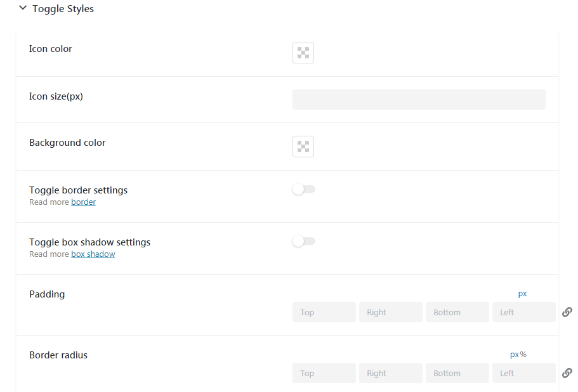Viewport: 578px width, 392px height.
Task: Click the Border radius Bottom input field
Action: [x=457, y=373]
